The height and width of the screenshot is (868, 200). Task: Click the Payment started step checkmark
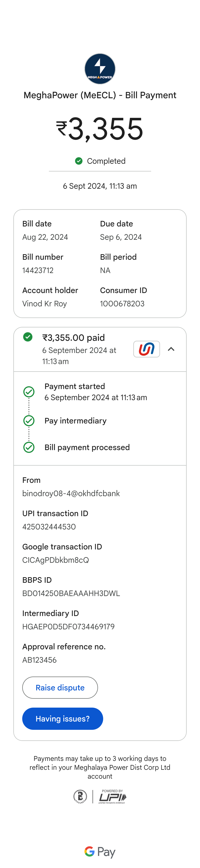(29, 392)
